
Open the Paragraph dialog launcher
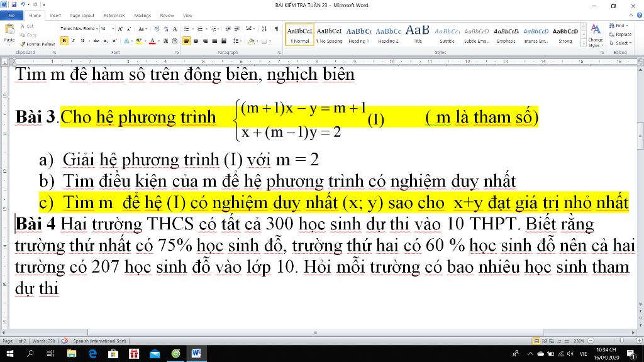pos(279,53)
